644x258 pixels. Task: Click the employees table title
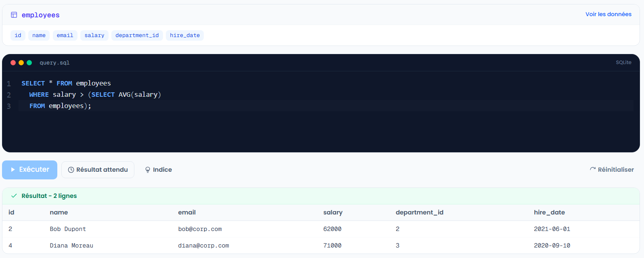(x=40, y=15)
